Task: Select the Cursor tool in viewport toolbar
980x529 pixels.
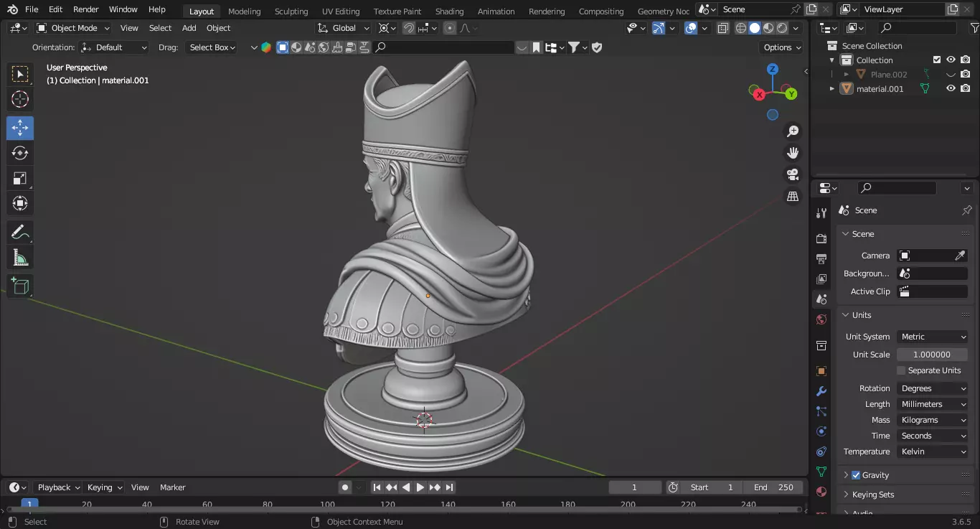Action: (x=20, y=100)
